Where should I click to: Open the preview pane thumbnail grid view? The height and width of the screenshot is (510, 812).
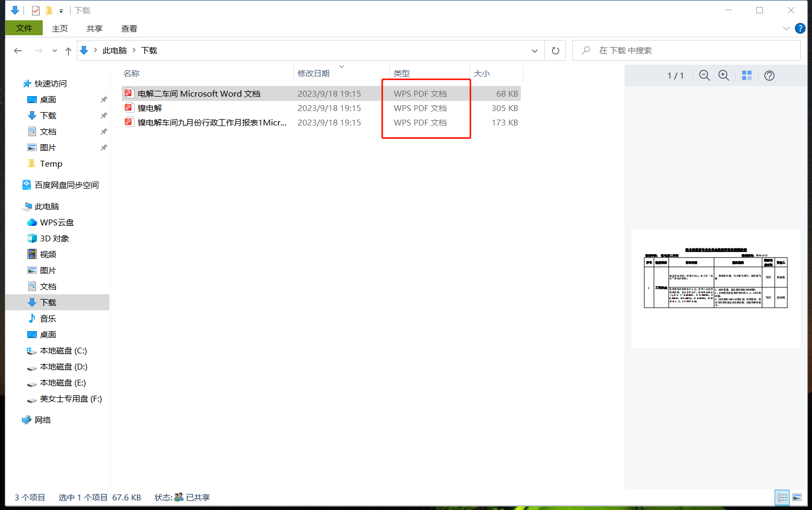pos(747,75)
